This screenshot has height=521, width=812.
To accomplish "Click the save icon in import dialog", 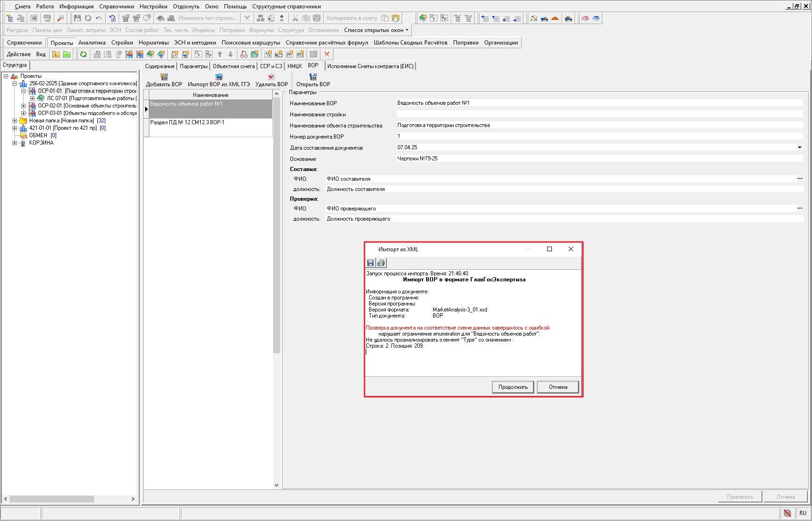I will 370,263.
